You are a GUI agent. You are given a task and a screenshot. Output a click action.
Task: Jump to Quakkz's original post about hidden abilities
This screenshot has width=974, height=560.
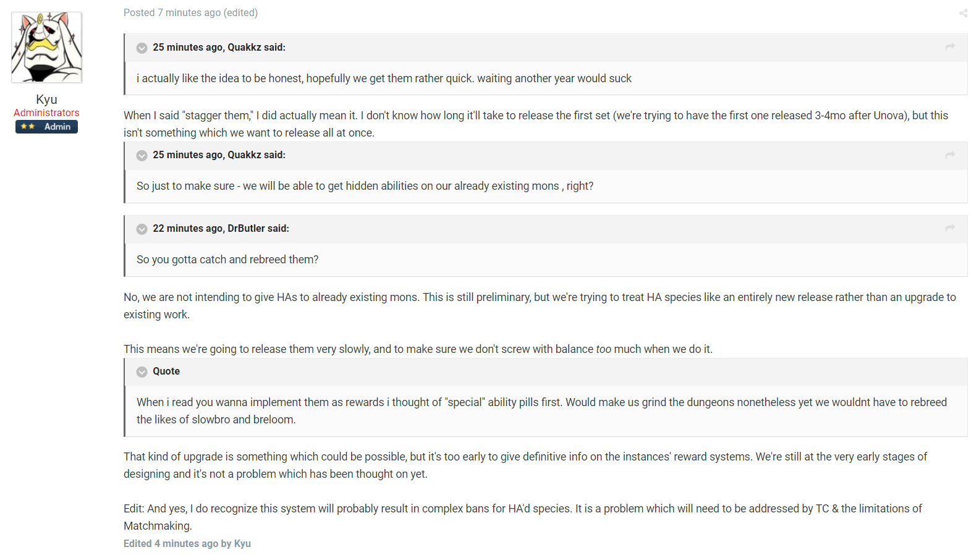click(x=950, y=155)
